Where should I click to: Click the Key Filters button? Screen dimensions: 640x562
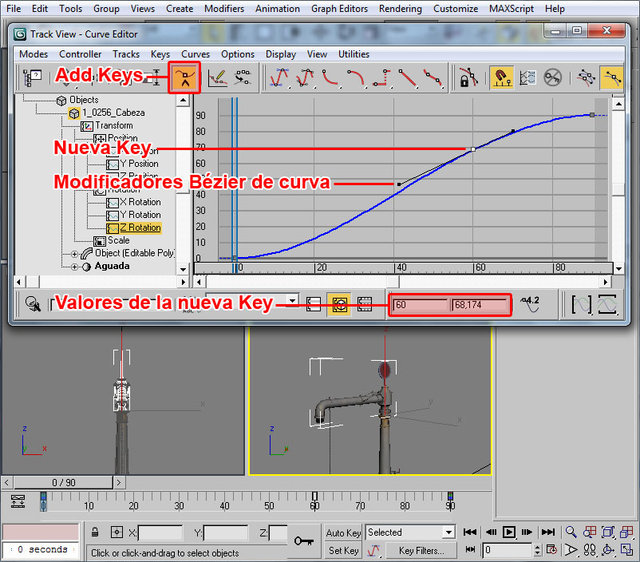[x=421, y=550]
